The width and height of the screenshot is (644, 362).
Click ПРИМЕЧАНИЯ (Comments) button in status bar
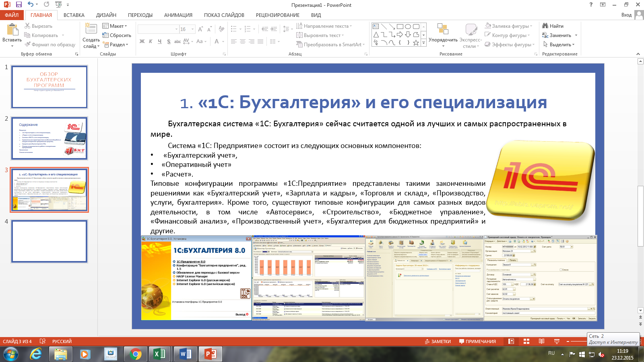pos(477,341)
